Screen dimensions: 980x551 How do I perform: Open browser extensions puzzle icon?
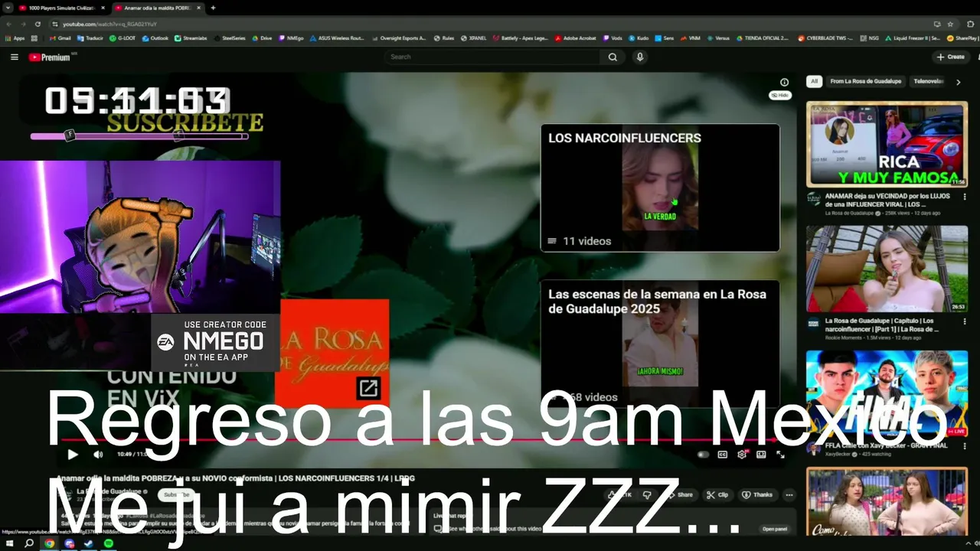click(971, 24)
